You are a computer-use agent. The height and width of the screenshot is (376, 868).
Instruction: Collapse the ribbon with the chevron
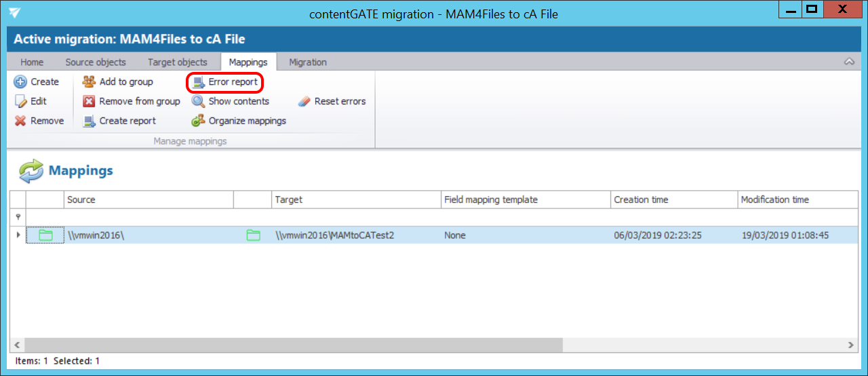[x=849, y=62]
